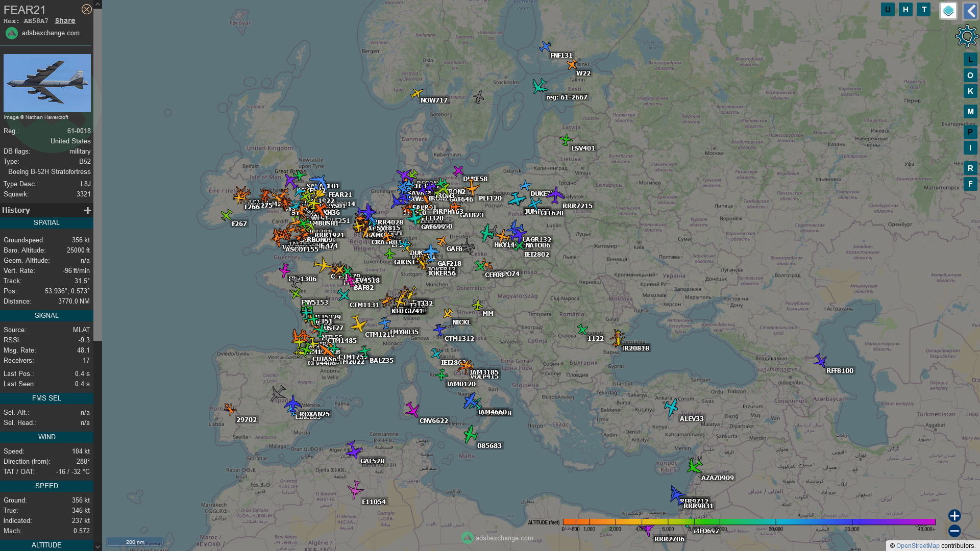Open the OpenStreetMap attribution link
Viewport: 980px width, 551px height.
tap(918, 545)
